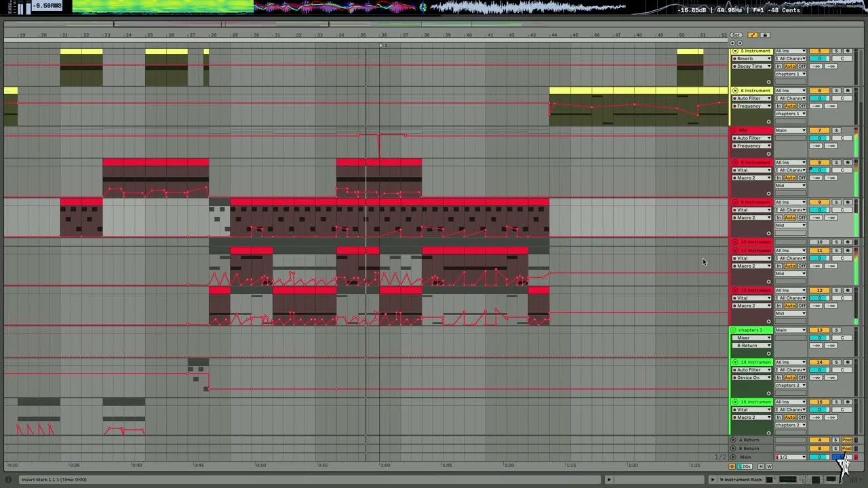
Task: Click track 5 volume value field
Action: click(819, 58)
